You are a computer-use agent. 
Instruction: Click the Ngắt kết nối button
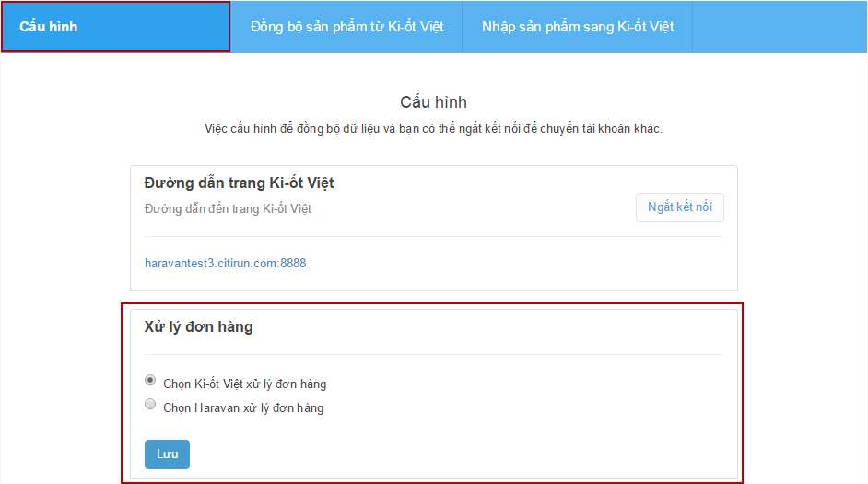(680, 207)
